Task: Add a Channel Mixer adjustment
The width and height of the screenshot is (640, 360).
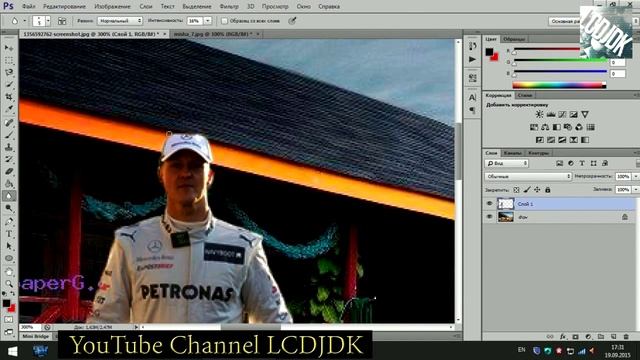Action: coord(579,127)
